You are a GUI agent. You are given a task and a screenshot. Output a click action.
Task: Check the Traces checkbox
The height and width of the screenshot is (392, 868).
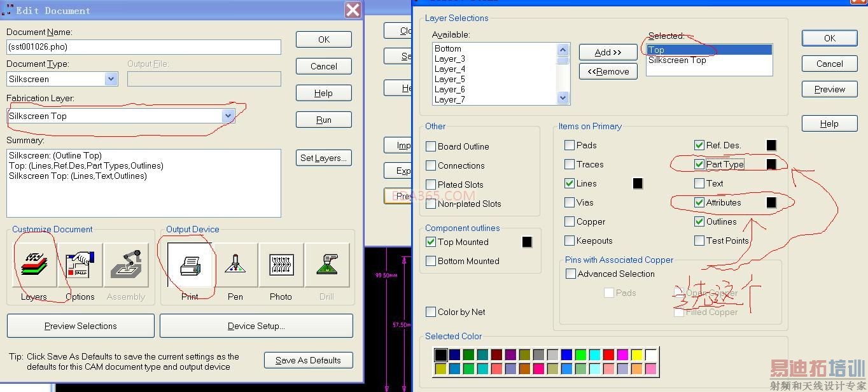coord(570,164)
